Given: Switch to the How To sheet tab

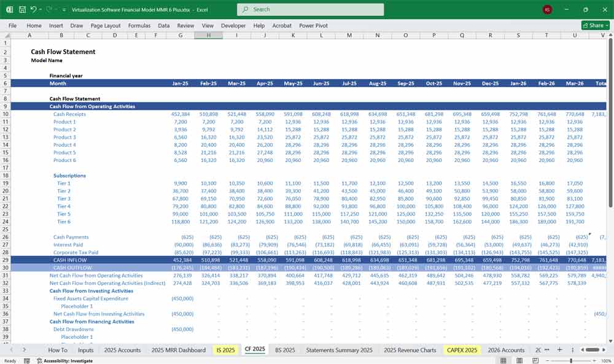Looking at the screenshot, I should pos(58,350).
